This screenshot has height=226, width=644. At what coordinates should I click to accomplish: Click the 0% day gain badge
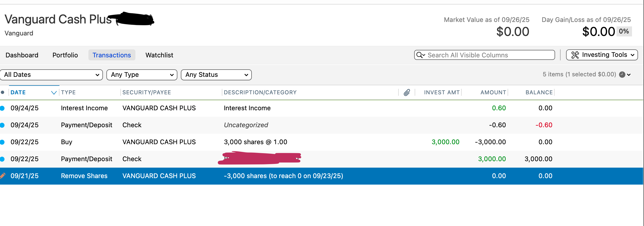pos(624,31)
